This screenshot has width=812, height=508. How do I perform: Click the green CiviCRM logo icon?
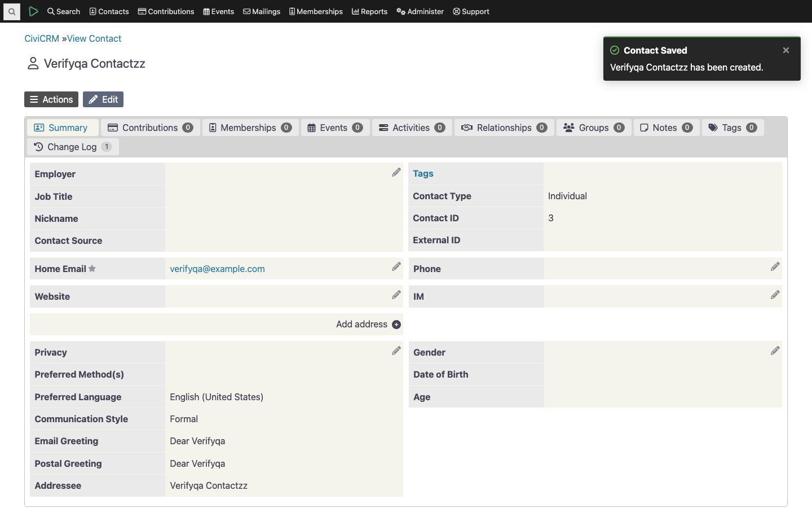[33, 11]
